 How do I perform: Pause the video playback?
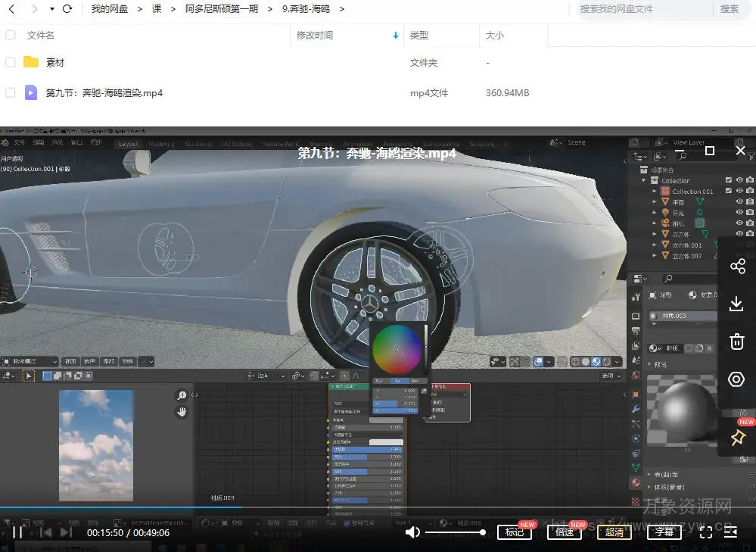(17, 532)
